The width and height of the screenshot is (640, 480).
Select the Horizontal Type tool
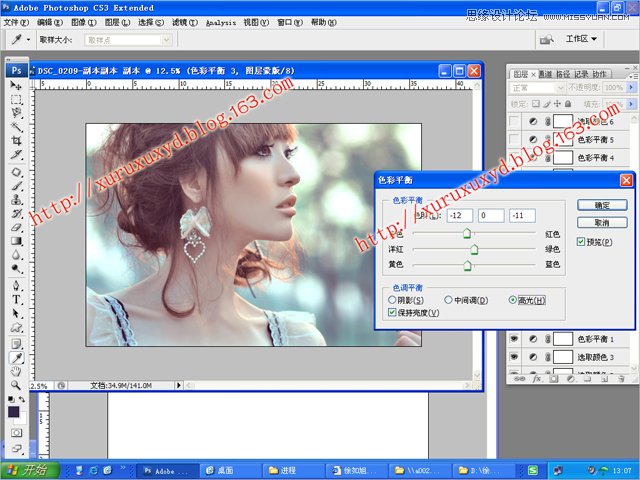[x=17, y=298]
